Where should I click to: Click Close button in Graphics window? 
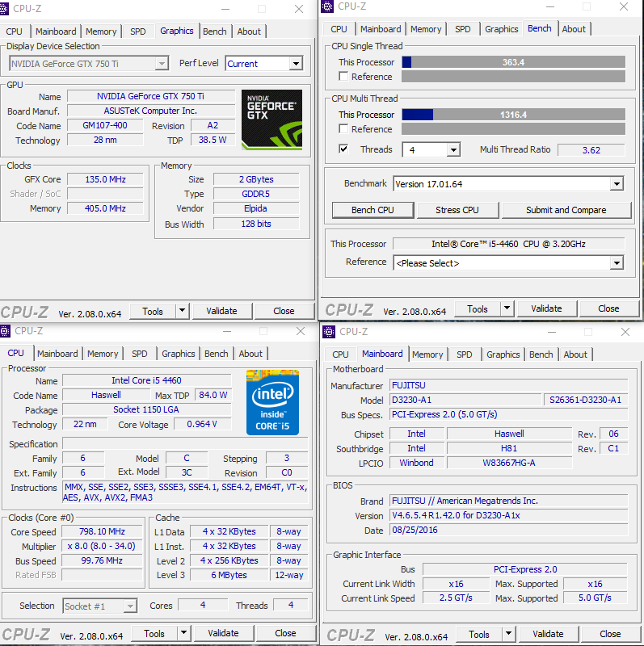(284, 311)
